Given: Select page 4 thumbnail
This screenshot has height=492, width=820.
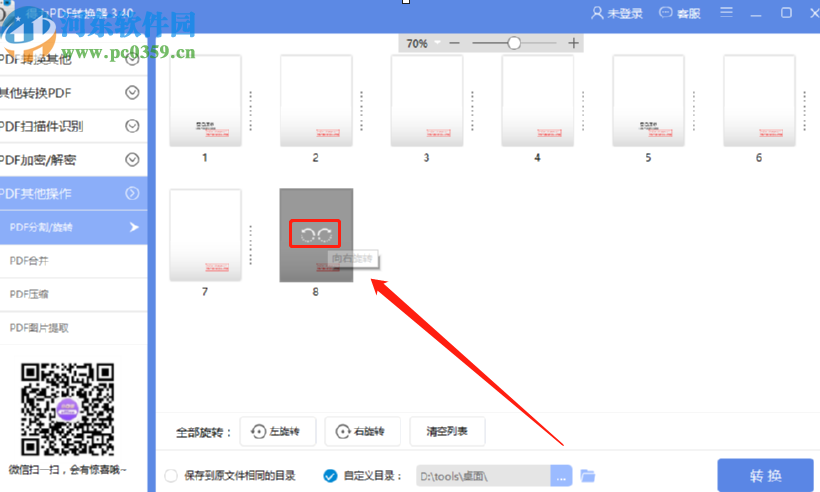Looking at the screenshot, I should [x=538, y=101].
